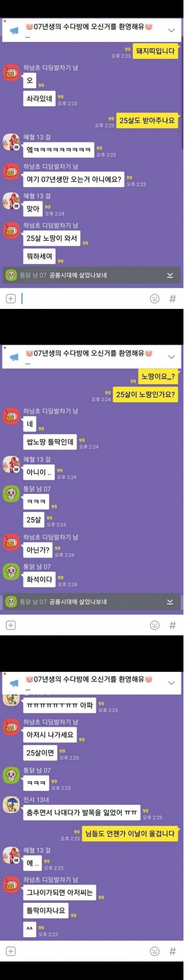
Task: Tap the hashtag icon in the middle chat screenshot
Action: click(x=172, y=625)
